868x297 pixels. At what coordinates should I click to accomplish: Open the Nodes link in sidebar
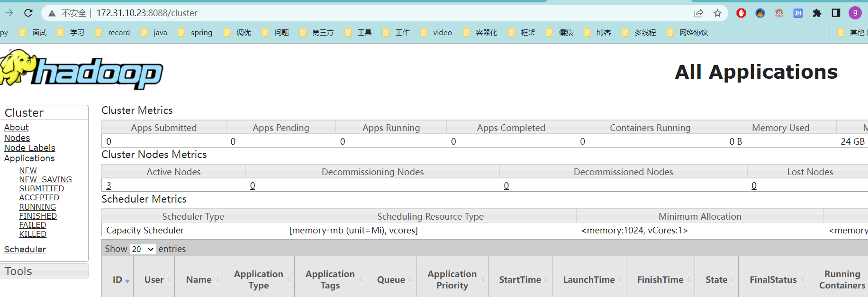pyautogui.click(x=17, y=138)
